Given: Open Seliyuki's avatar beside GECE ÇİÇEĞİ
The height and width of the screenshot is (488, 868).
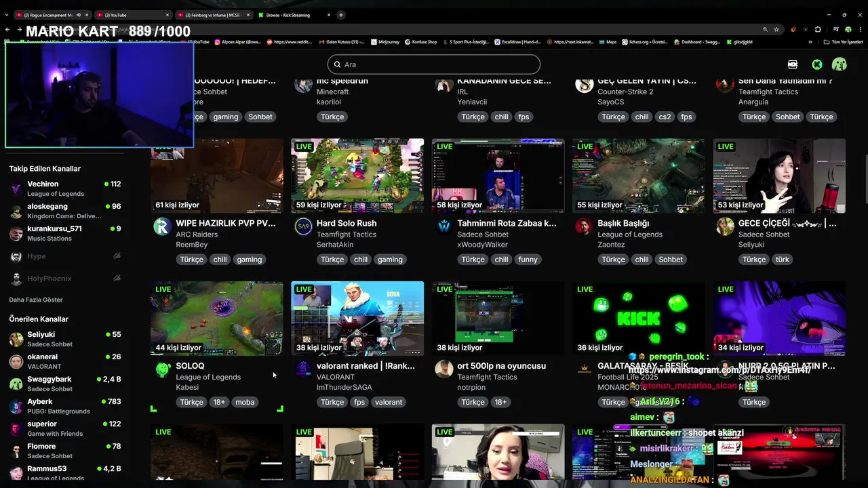Looking at the screenshot, I should coord(726,226).
